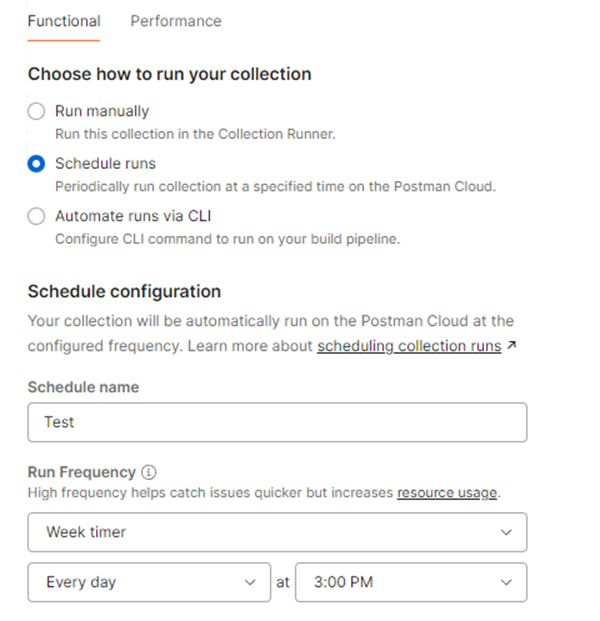600x621 pixels.
Task: Open the Week timer frequency dropdown
Action: [x=277, y=532]
